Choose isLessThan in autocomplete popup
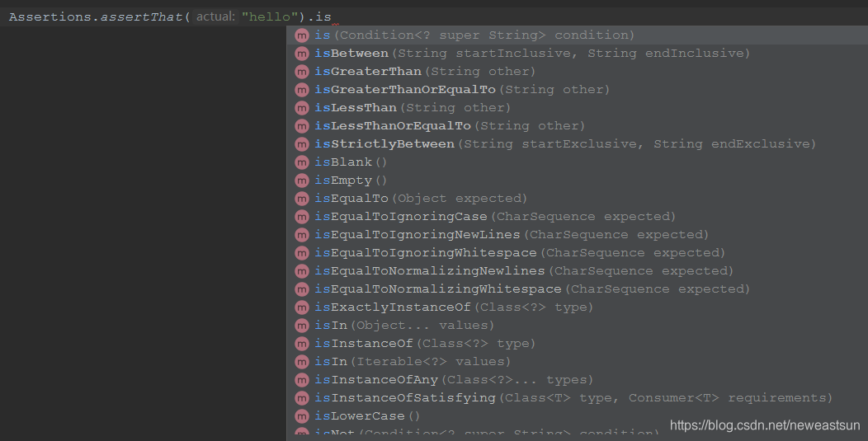Image resolution: width=868 pixels, height=441 pixels. coord(578,108)
